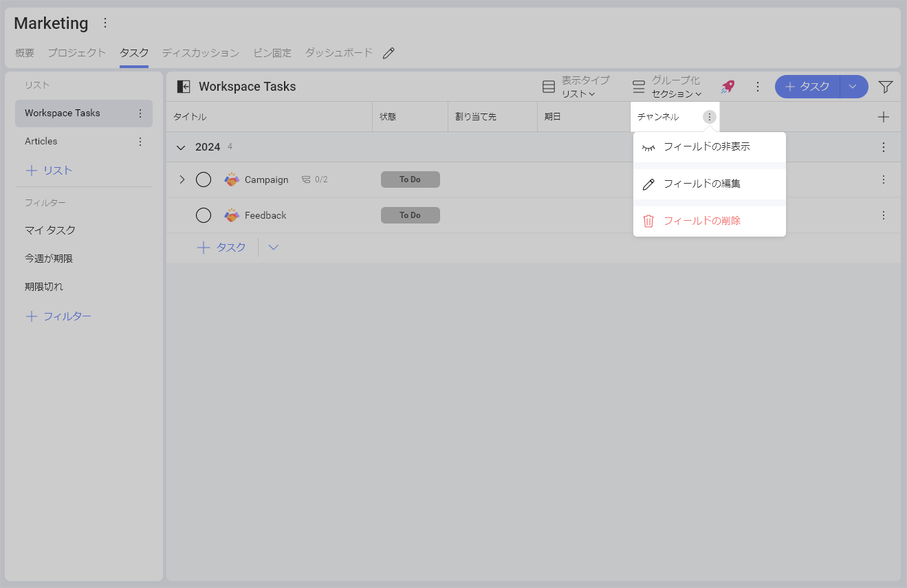Click the grouping icon
The image size is (907, 588).
pos(639,87)
